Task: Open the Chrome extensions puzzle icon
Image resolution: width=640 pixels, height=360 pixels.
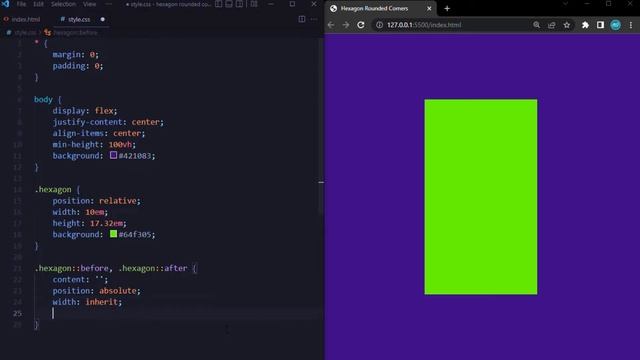Action: point(585,25)
